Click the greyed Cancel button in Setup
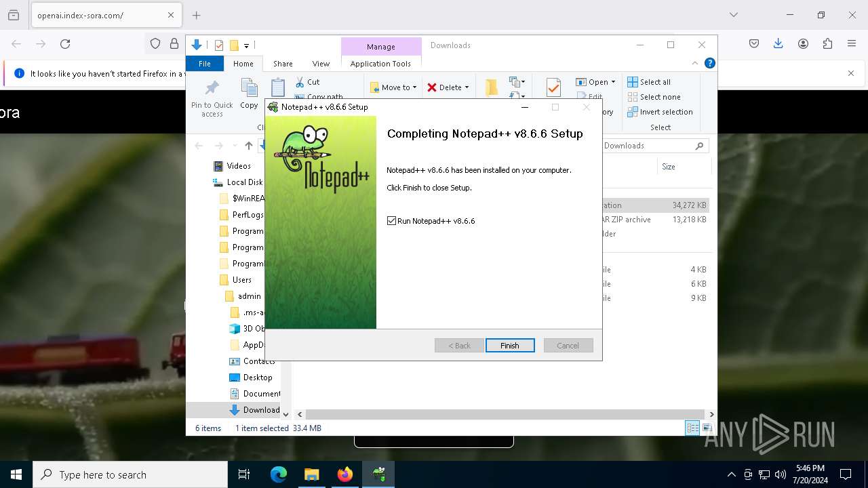The width and height of the screenshot is (868, 488). click(x=568, y=346)
